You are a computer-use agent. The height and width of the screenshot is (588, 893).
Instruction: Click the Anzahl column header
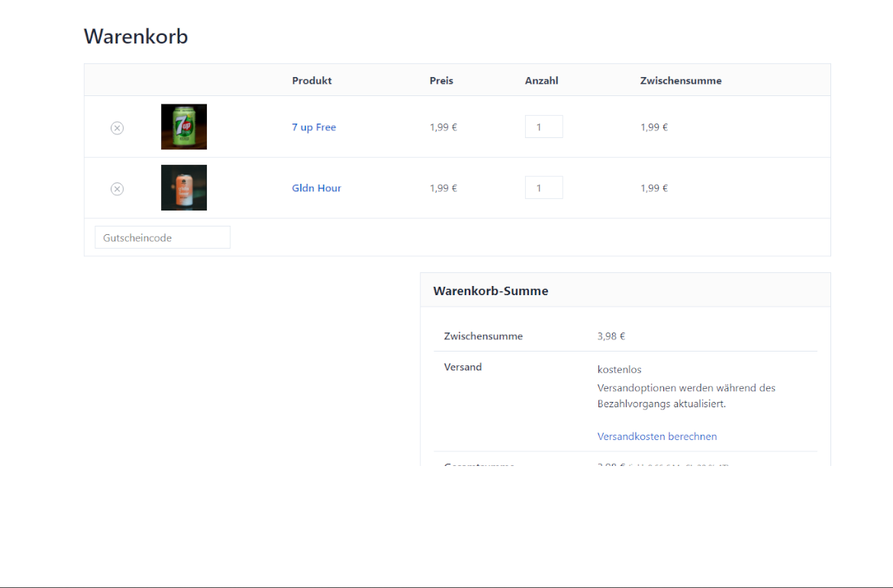[x=541, y=80]
